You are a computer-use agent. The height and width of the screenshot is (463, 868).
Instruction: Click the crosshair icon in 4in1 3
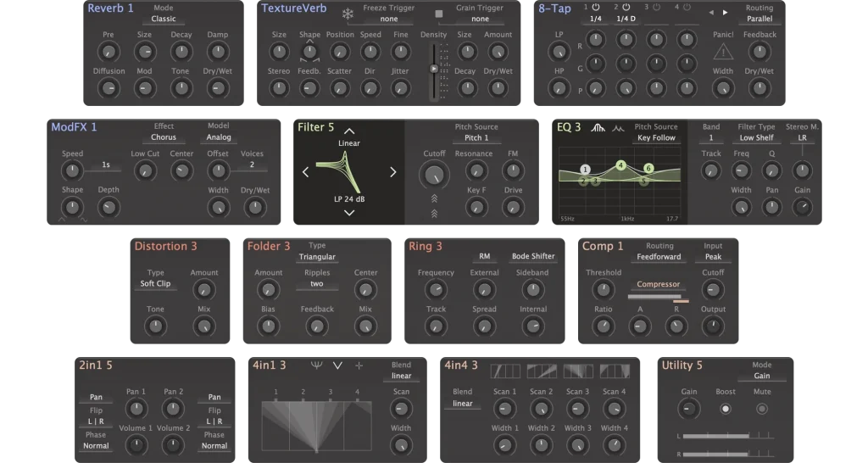pos(359,365)
